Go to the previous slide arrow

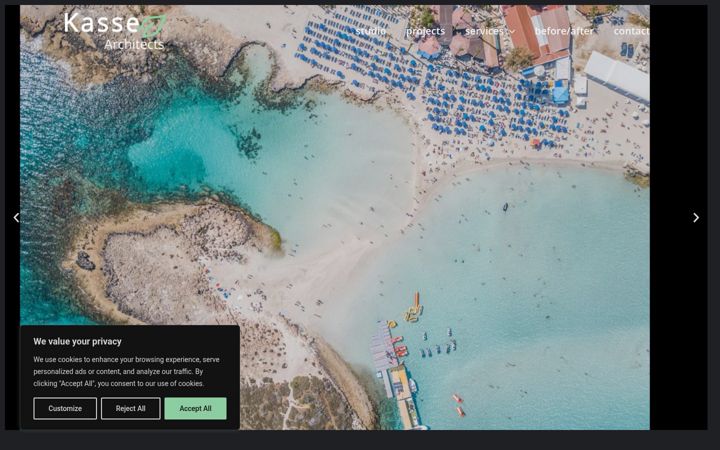[16, 218]
